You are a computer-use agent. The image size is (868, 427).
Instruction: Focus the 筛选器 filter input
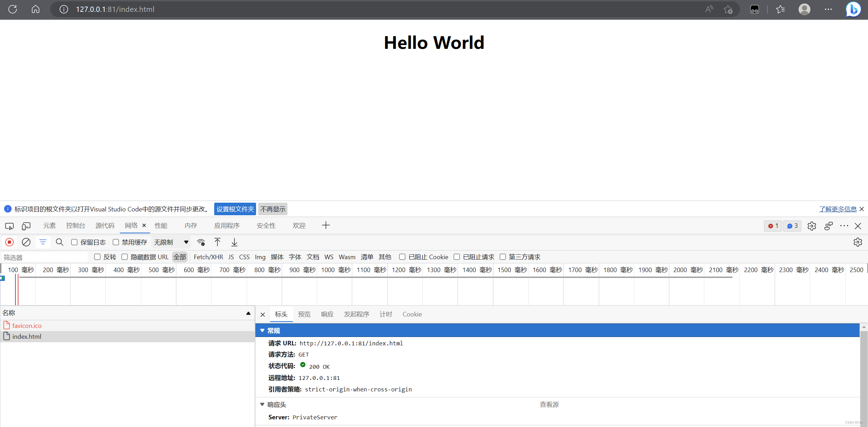[45, 257]
